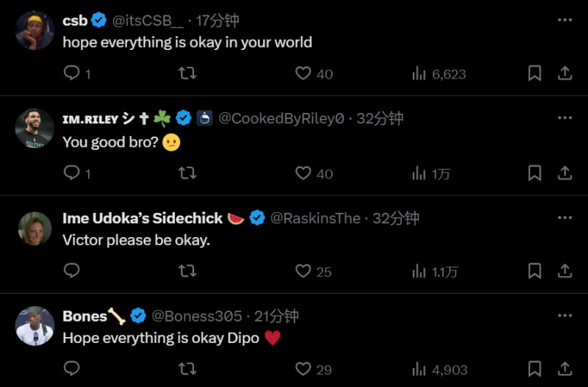Open IM.RILEY's profile picture

[35, 129]
